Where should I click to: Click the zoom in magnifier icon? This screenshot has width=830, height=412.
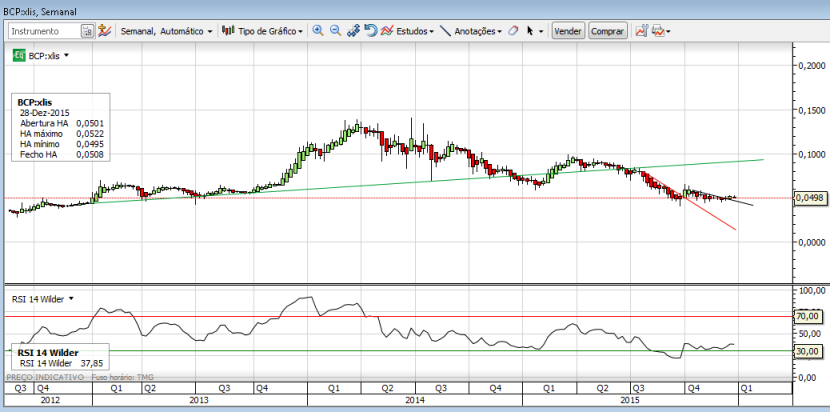pyautogui.click(x=318, y=31)
